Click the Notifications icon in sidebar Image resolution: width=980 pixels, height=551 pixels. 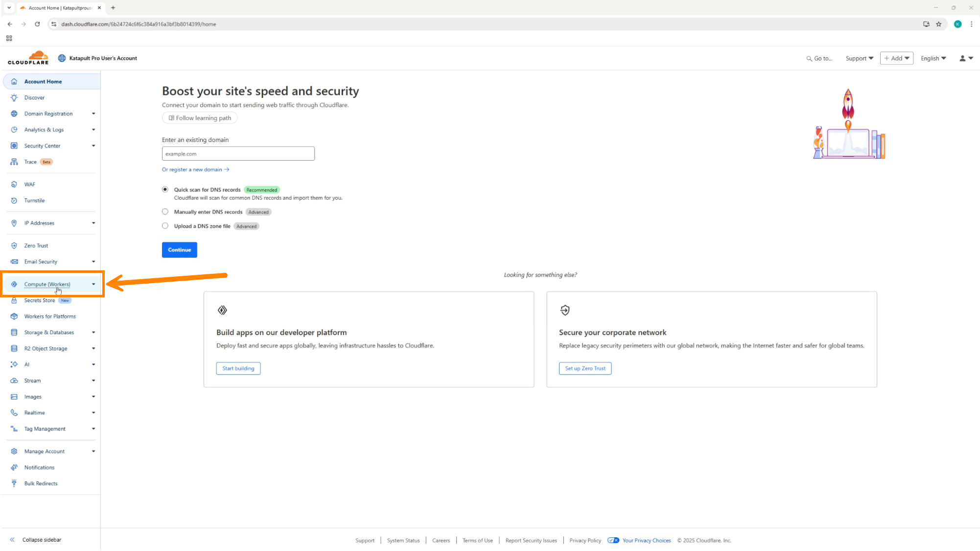14,468
